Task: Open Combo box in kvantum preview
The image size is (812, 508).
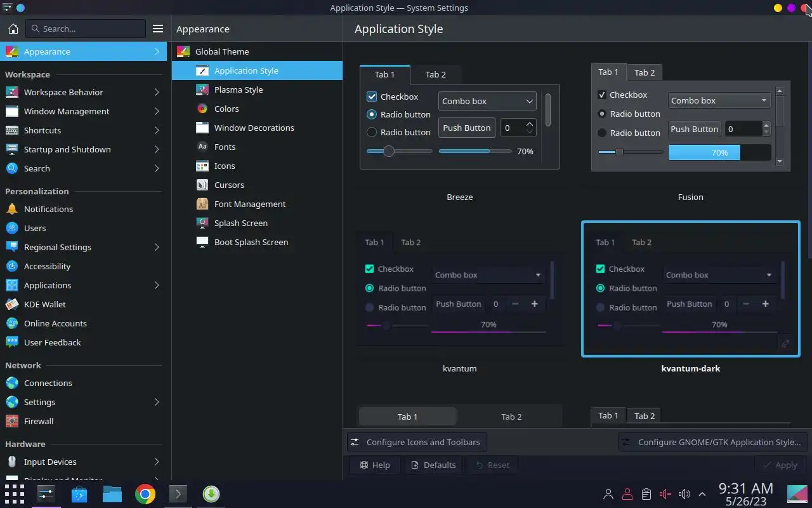Action: (488, 275)
